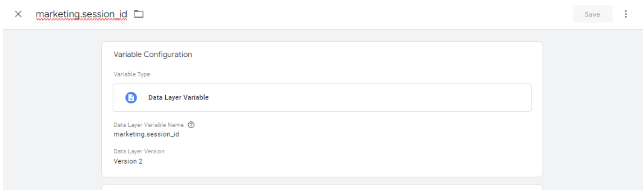Click the "Data Layer Version" label

pyautogui.click(x=139, y=151)
